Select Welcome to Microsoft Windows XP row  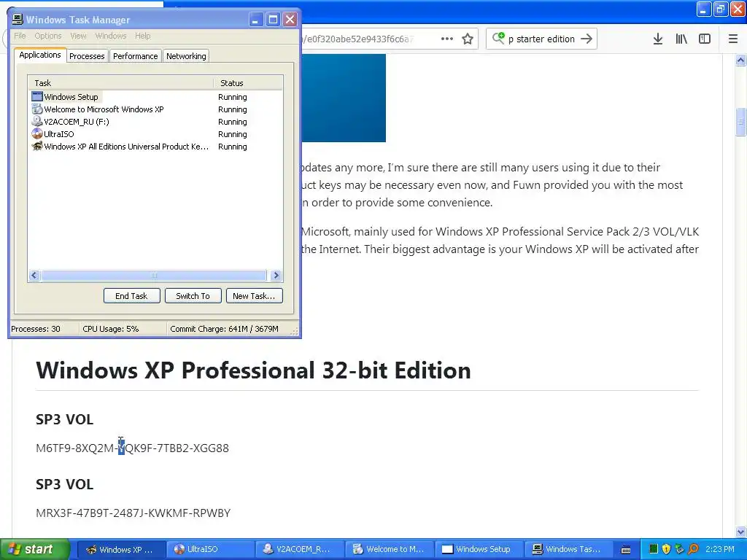155,109
